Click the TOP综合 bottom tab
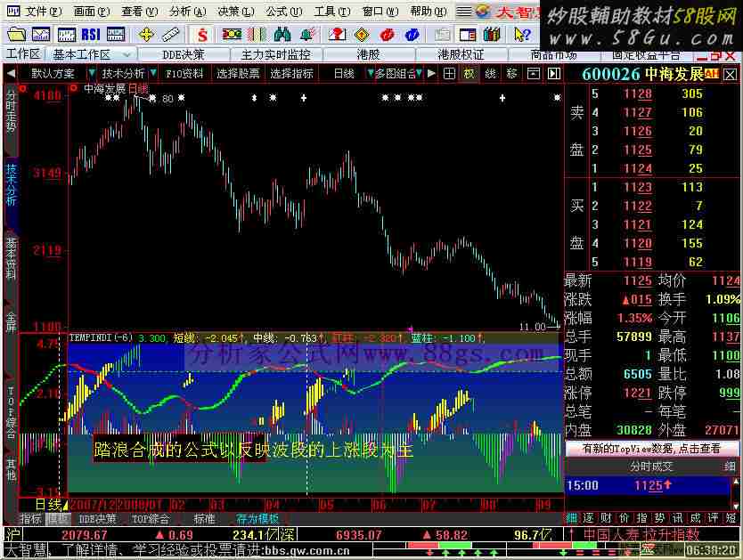 (151, 518)
